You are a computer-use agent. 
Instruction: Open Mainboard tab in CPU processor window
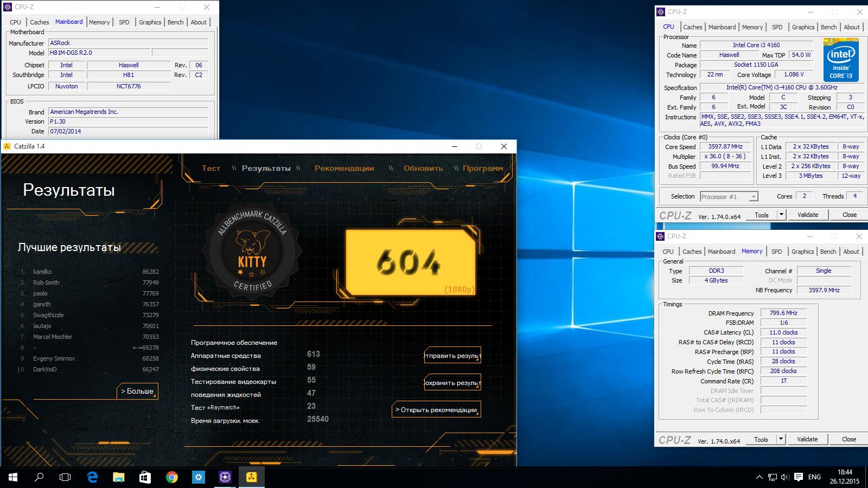coord(722,27)
